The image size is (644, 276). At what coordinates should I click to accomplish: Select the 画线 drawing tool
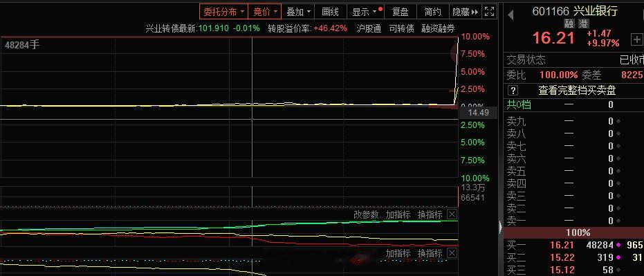pyautogui.click(x=330, y=12)
